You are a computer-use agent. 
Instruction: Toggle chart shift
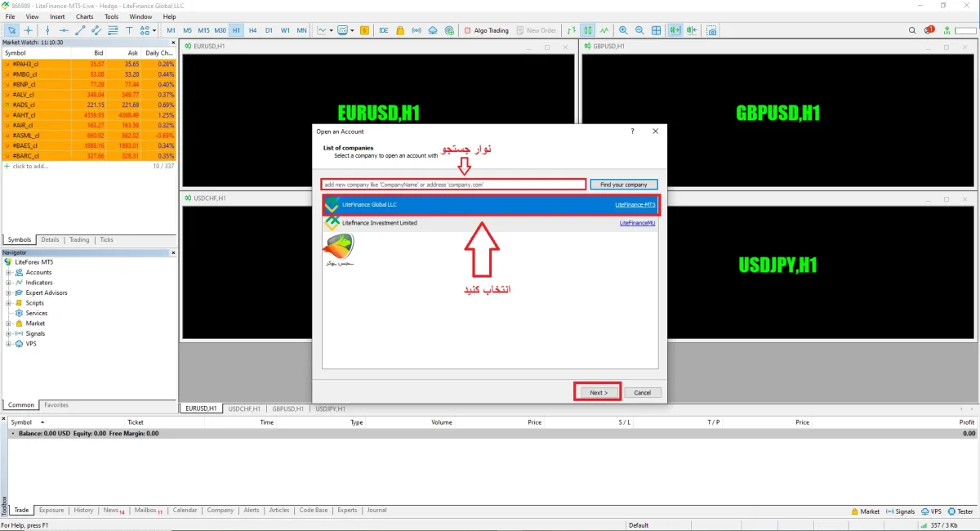coord(692,30)
